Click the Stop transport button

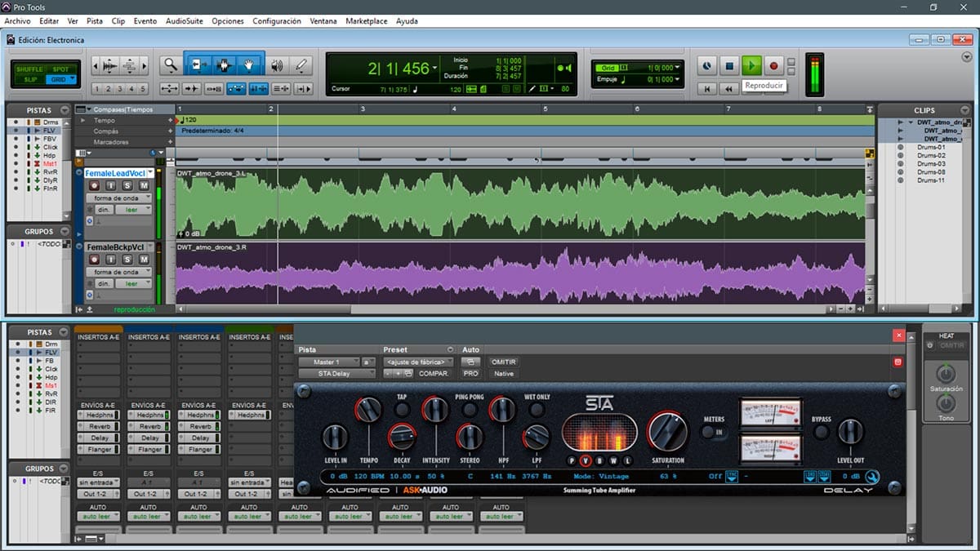coord(730,65)
